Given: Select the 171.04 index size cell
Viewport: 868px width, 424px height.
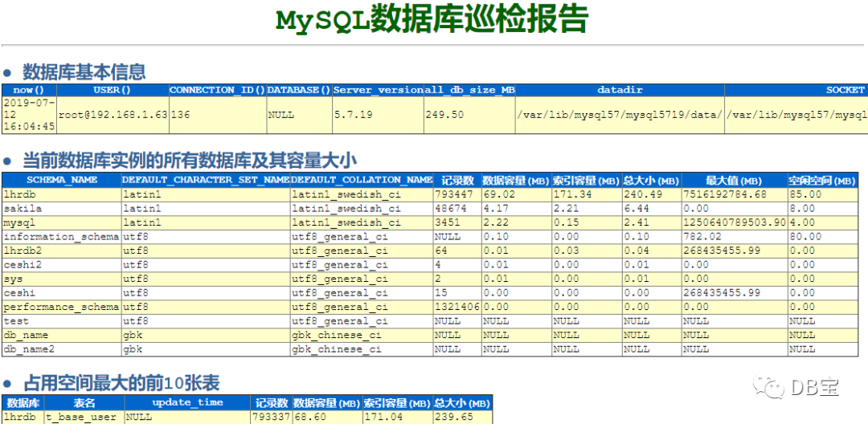Looking at the screenshot, I should [x=397, y=418].
